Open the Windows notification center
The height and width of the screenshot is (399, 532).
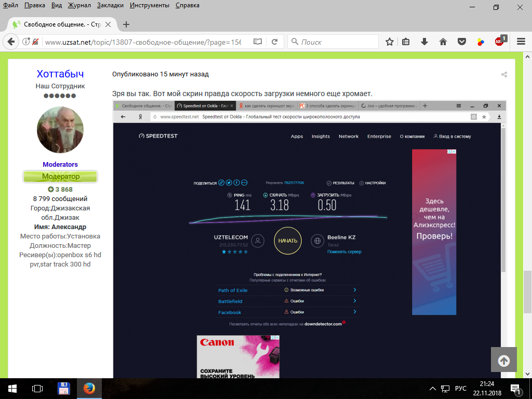[x=515, y=389]
